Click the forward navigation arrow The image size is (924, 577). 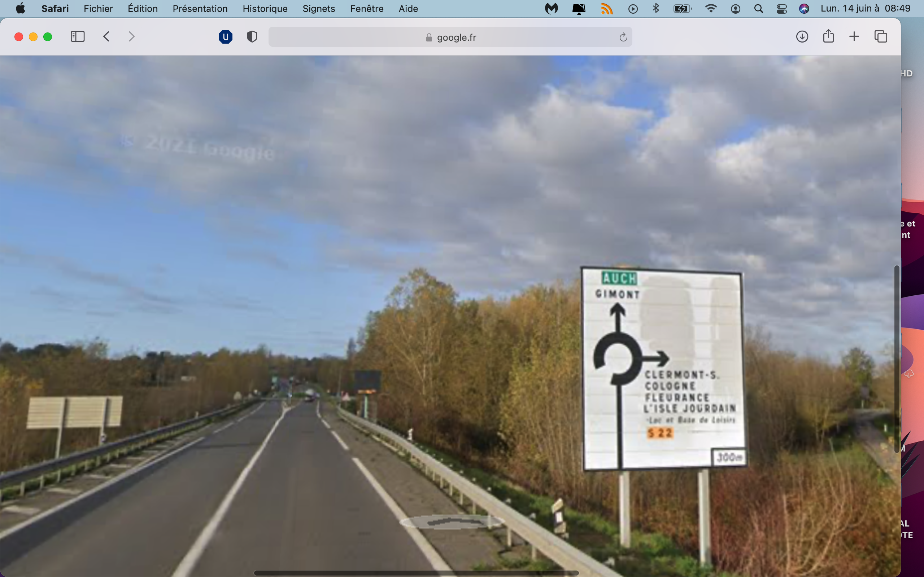pos(131,37)
